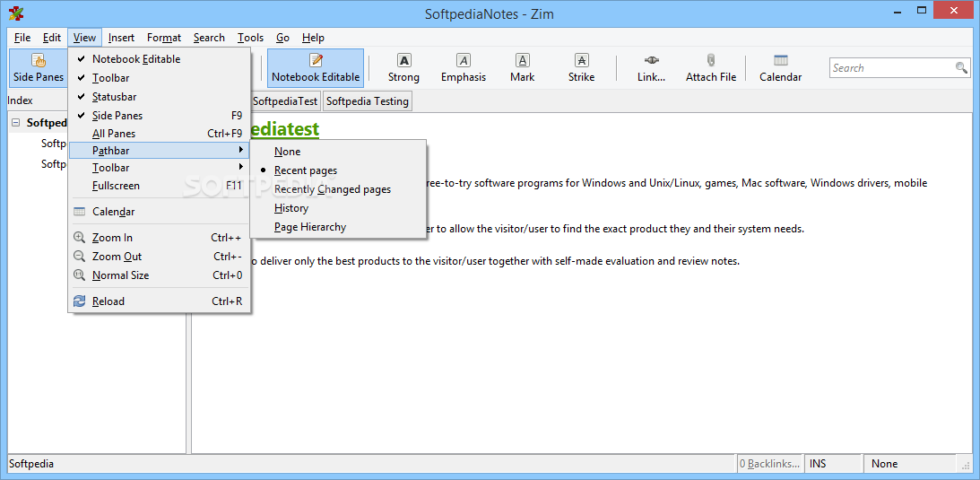
Task: Click the INS indicator in status bar
Action: click(x=818, y=464)
